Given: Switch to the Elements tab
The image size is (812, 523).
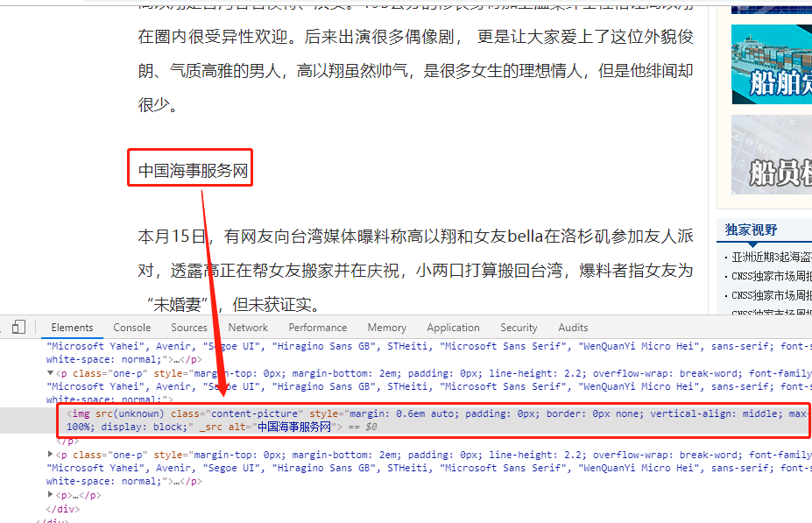Looking at the screenshot, I should 72,328.
